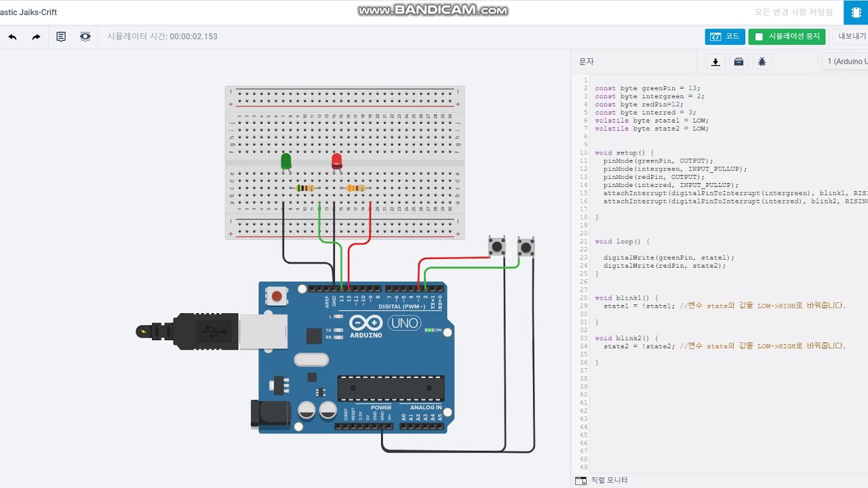Click code line 'void blink2() {'
This screenshot has width=868, height=488.
coord(627,338)
